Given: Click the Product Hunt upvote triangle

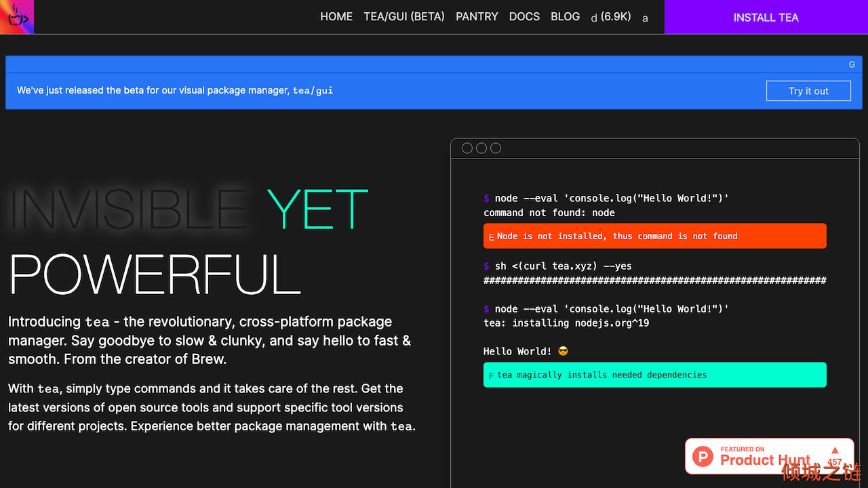Looking at the screenshot, I should click(x=835, y=450).
